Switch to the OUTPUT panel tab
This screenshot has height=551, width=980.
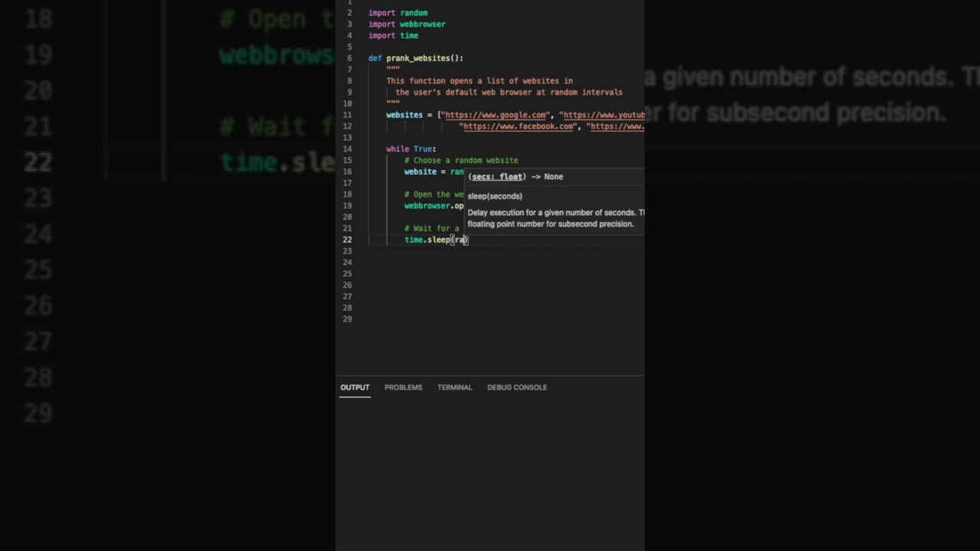coord(354,387)
